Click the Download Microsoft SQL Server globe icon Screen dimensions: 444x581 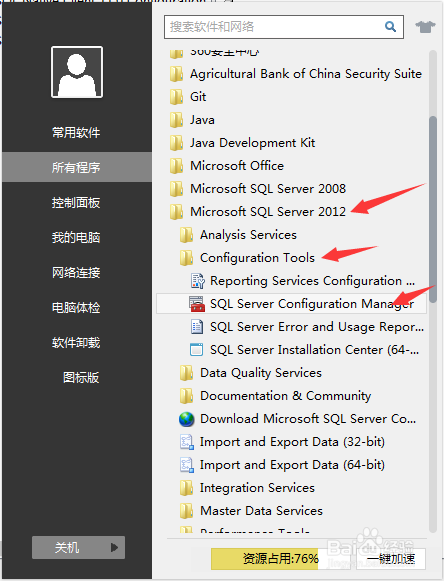pyautogui.click(x=186, y=419)
